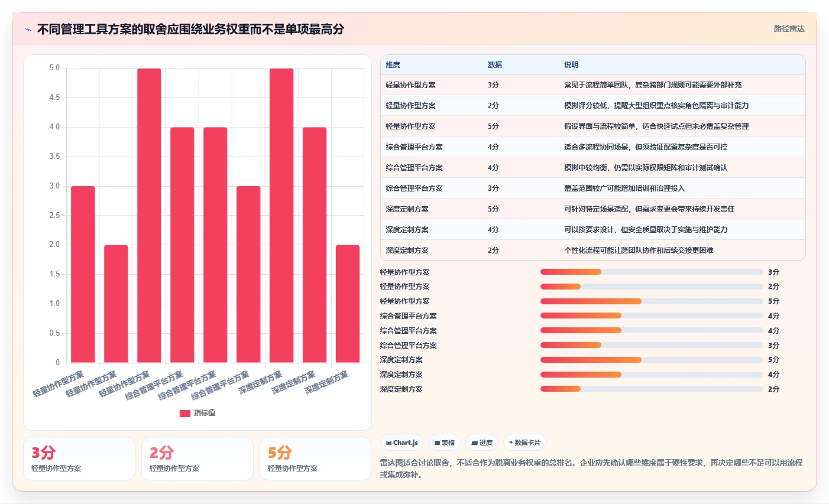Click the 轻量协作型方案 3分 progress bar
The height and width of the screenshot is (504, 829).
(x=652, y=272)
